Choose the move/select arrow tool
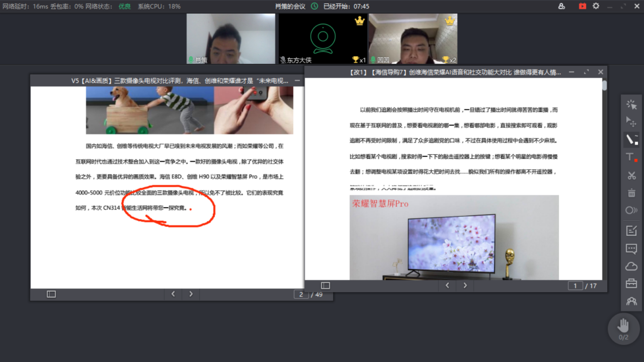Image resolution: width=644 pixels, height=362 pixels. 631,122
